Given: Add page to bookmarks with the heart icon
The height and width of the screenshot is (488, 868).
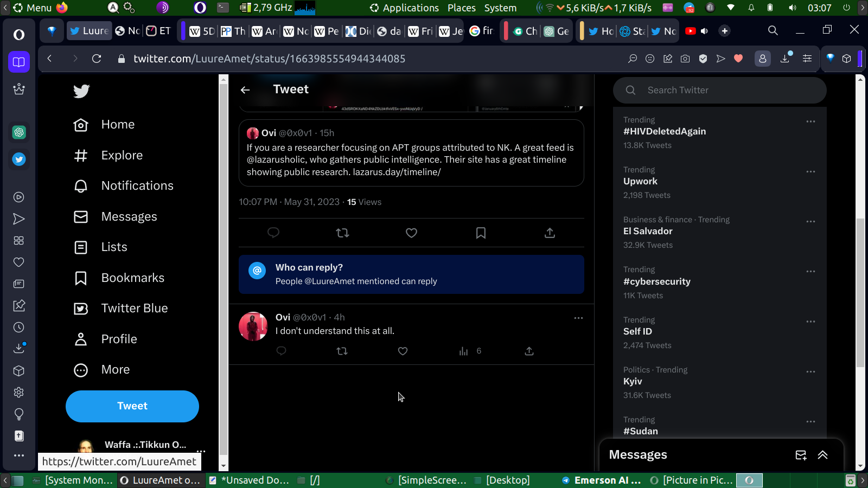Looking at the screenshot, I should (x=738, y=59).
